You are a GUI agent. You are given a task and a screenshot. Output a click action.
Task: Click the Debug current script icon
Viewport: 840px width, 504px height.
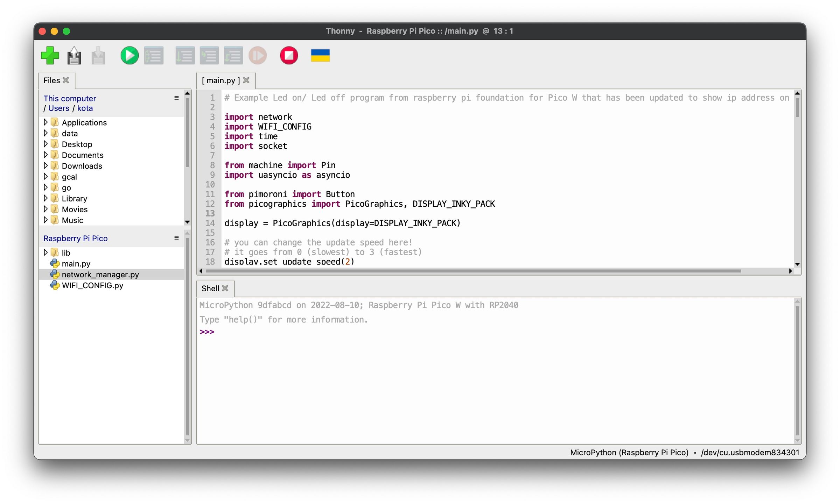pos(154,56)
